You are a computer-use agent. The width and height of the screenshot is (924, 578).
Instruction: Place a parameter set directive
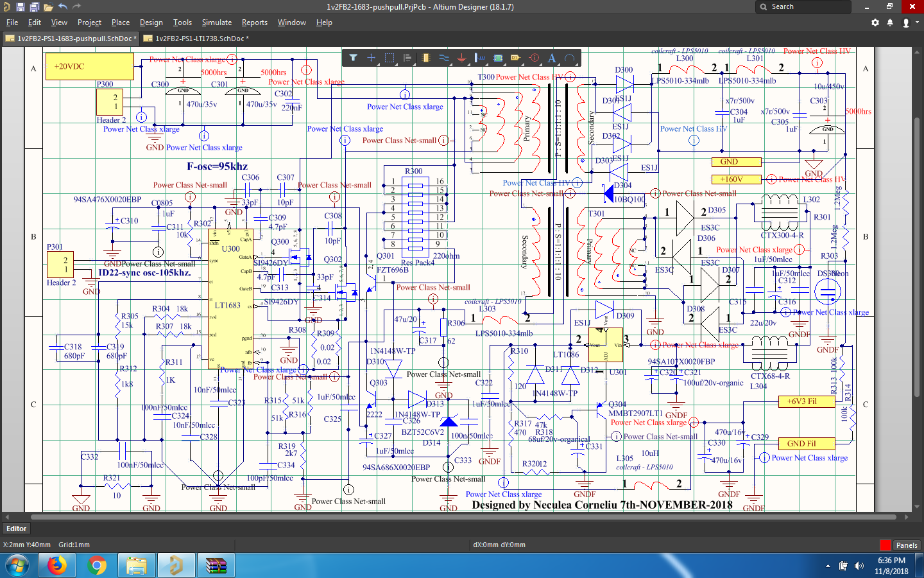(534, 58)
